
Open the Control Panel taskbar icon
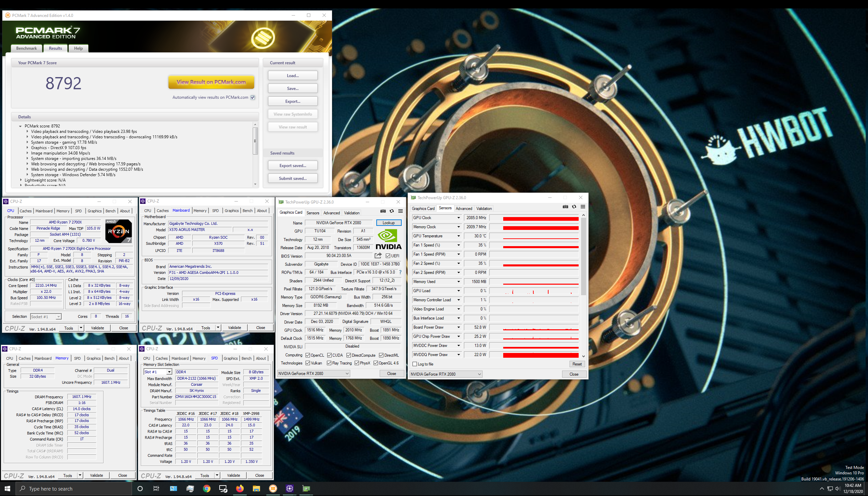coord(174,489)
